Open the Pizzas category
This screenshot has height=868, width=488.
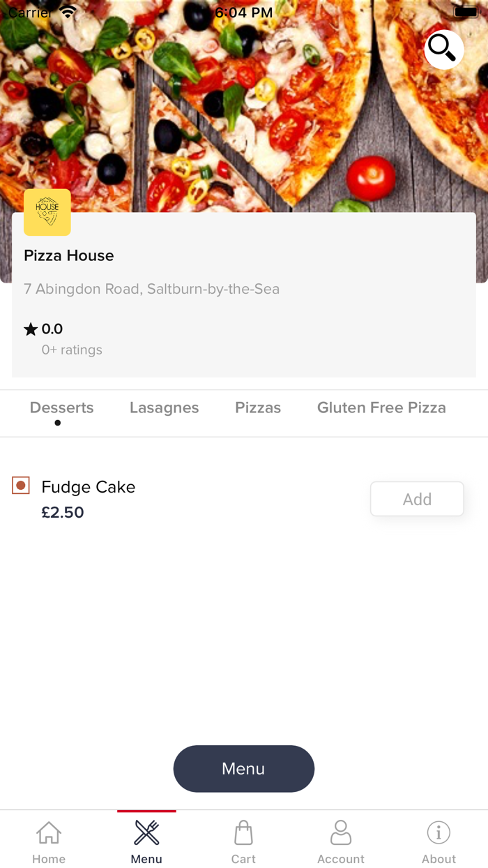pyautogui.click(x=258, y=407)
